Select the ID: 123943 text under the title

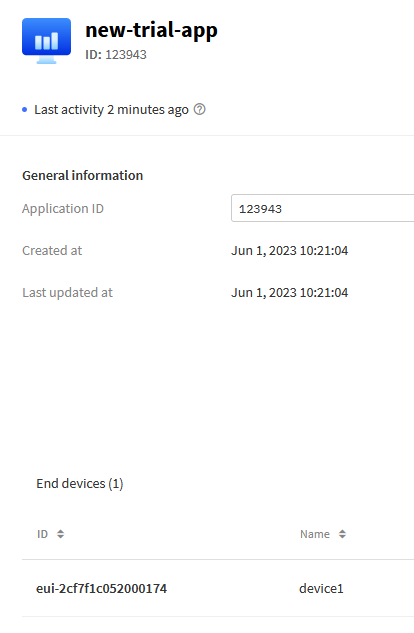116,54
